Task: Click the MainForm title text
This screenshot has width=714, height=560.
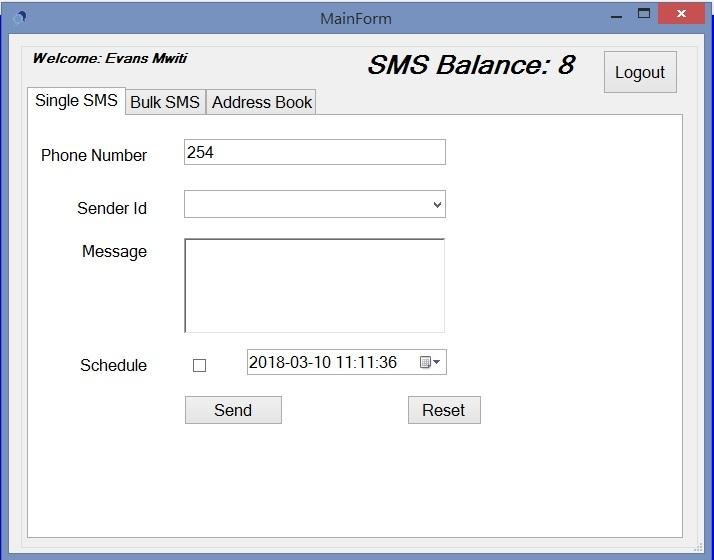Action: click(x=356, y=19)
